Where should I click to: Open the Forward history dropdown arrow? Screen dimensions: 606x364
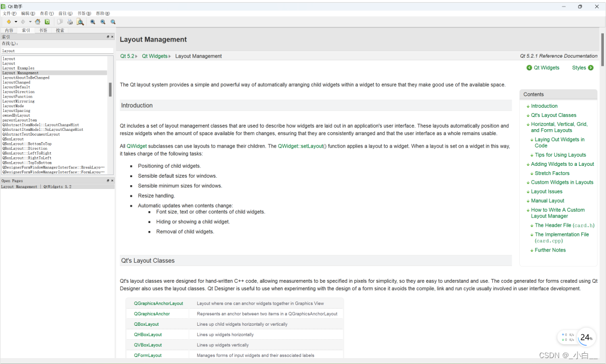tap(30, 22)
